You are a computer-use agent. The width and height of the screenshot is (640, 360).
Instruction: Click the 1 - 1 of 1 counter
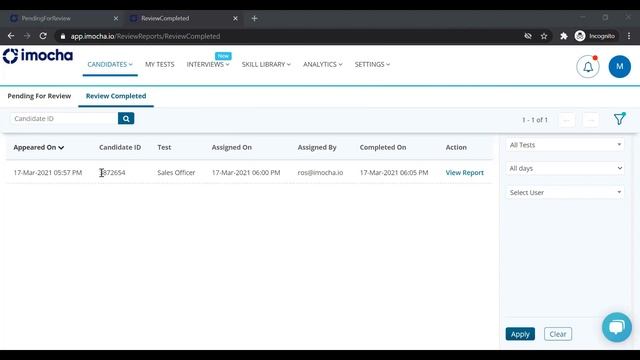coord(535,120)
